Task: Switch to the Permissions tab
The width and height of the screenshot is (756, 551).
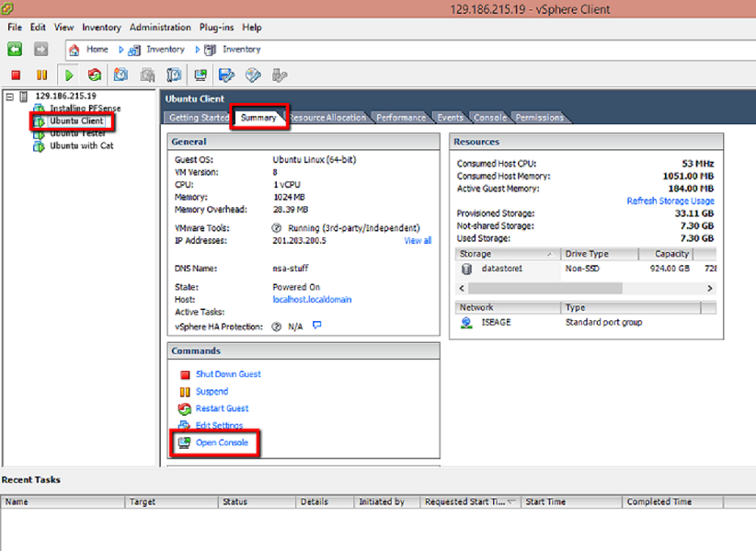Action: 540,118
